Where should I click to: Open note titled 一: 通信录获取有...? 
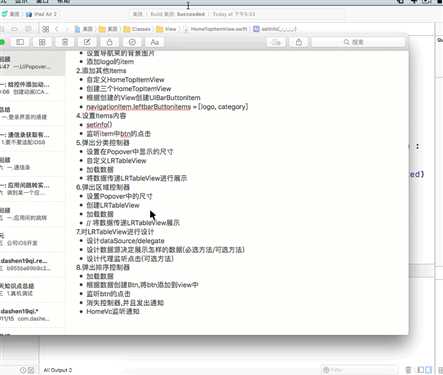pos(32,138)
